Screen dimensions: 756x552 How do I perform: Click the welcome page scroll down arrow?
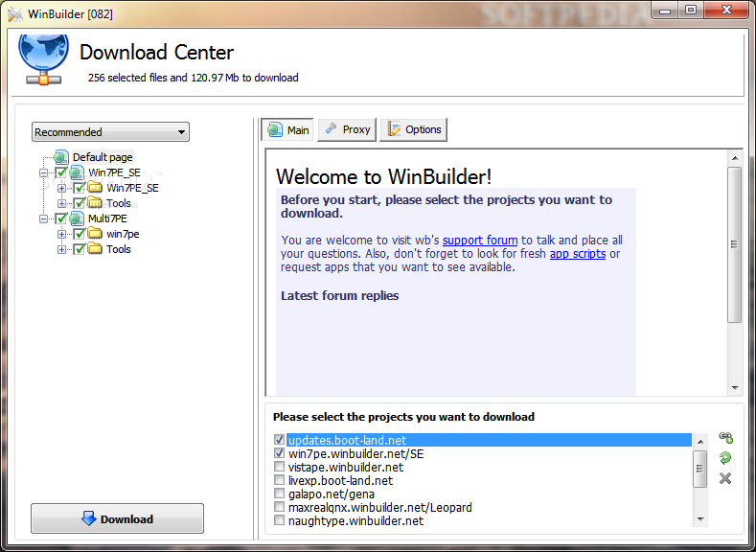tap(735, 387)
